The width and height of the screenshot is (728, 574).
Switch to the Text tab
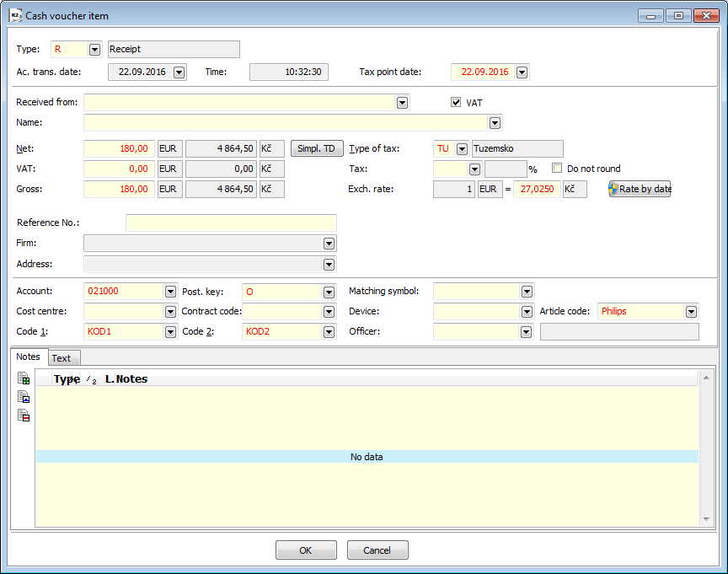coord(61,358)
